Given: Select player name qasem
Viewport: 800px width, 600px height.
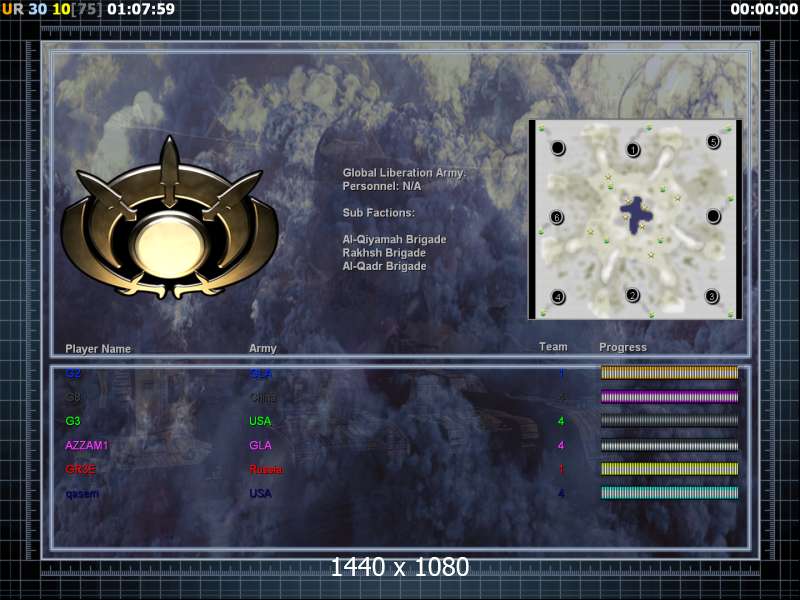Looking at the screenshot, I should pyautogui.click(x=82, y=494).
